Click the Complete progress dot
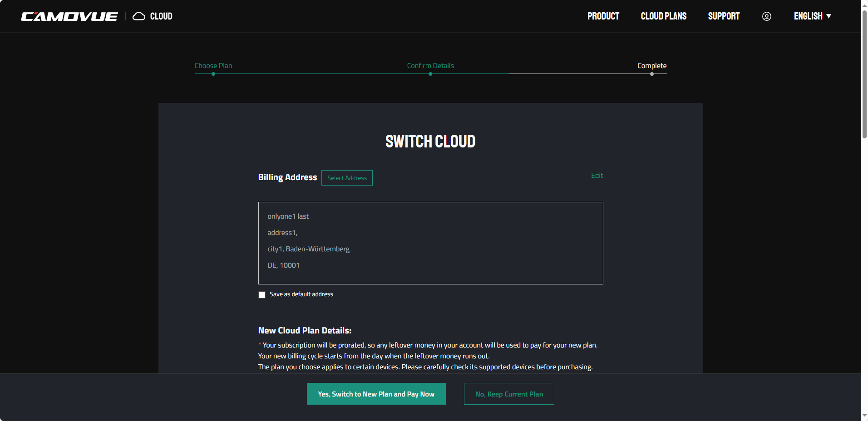The image size is (868, 421). [x=652, y=74]
